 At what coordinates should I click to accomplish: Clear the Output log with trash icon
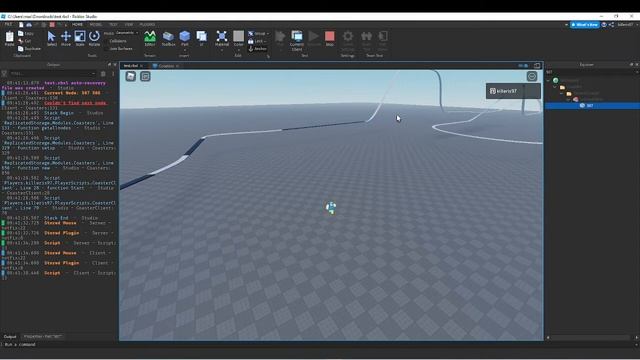[x=103, y=73]
